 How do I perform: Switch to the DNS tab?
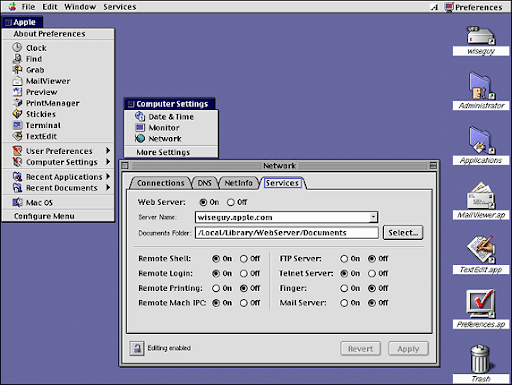(204, 183)
